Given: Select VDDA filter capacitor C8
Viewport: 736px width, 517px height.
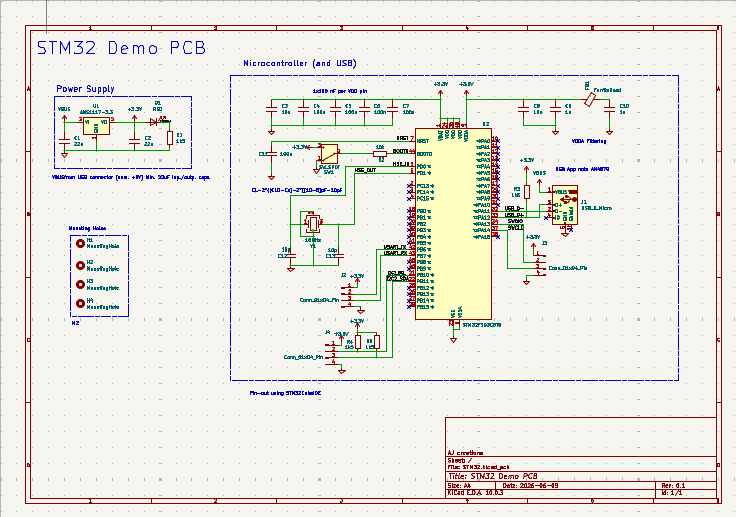Looking at the screenshot, I should (523, 109).
